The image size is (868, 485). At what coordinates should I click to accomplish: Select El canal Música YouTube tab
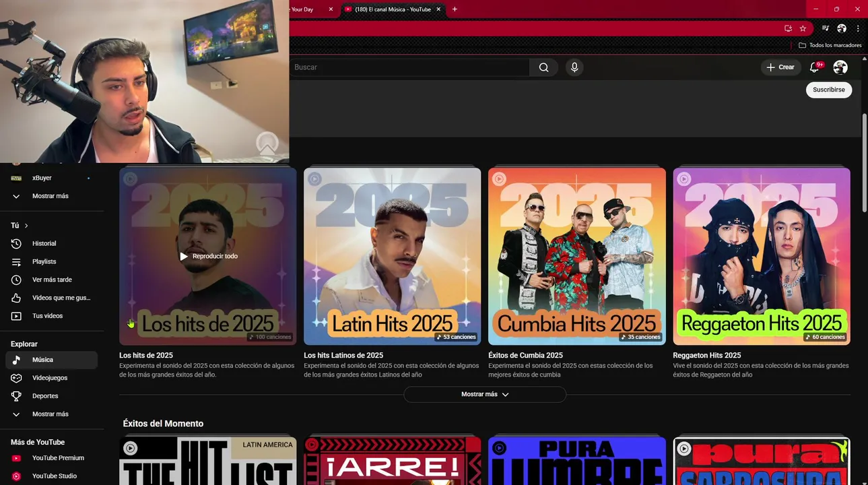[393, 9]
